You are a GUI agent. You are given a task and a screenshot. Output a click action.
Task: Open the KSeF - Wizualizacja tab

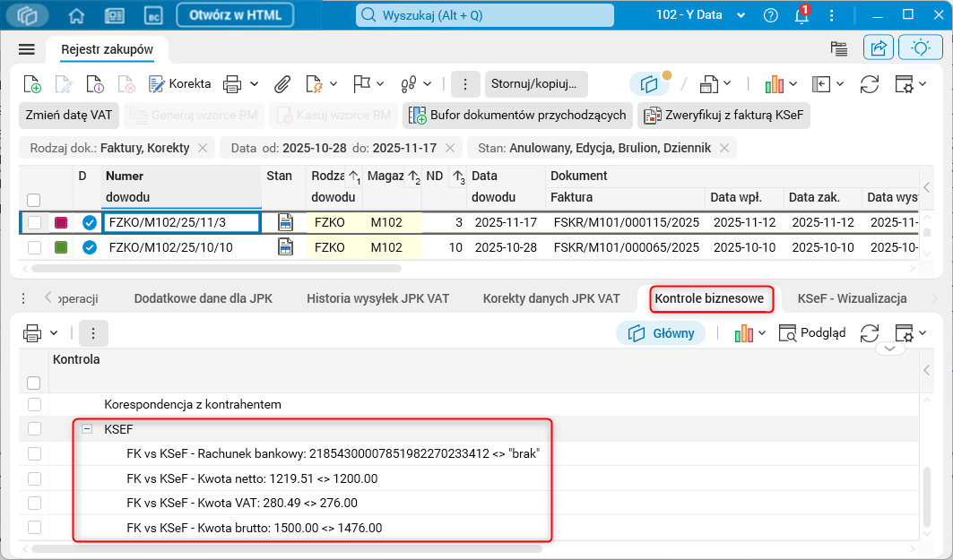[x=852, y=298]
